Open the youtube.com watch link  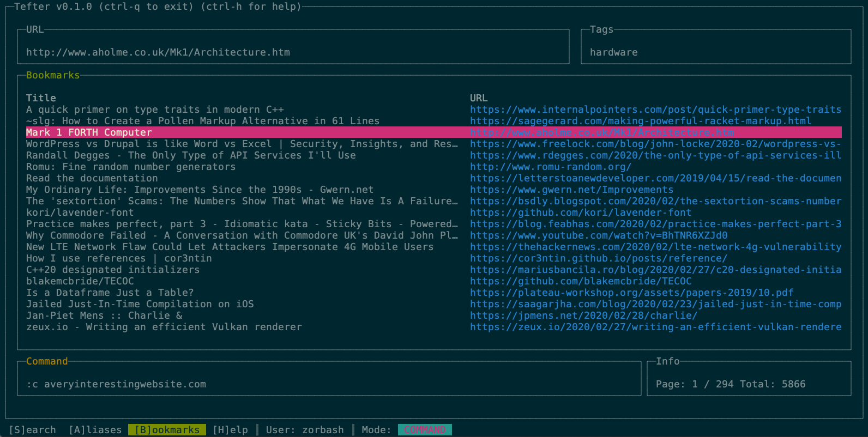[x=599, y=235]
